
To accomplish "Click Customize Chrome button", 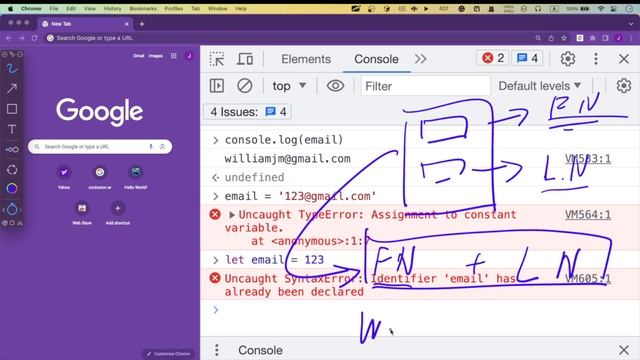I will (x=169, y=353).
